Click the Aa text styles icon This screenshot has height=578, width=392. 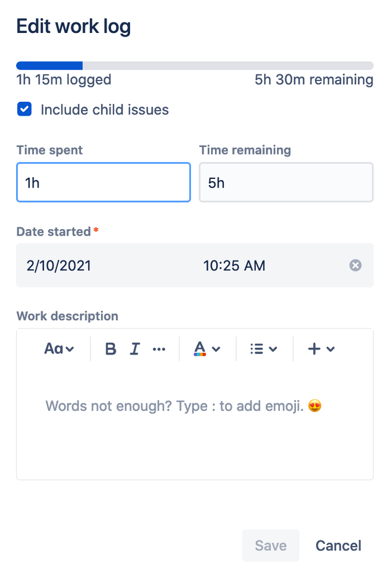point(53,349)
